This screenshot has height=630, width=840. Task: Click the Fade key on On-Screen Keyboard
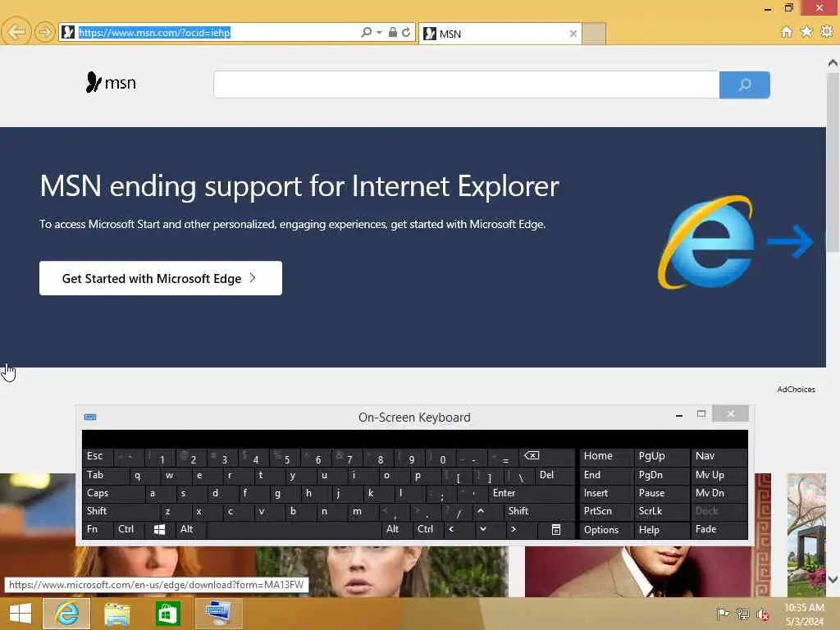click(719, 530)
